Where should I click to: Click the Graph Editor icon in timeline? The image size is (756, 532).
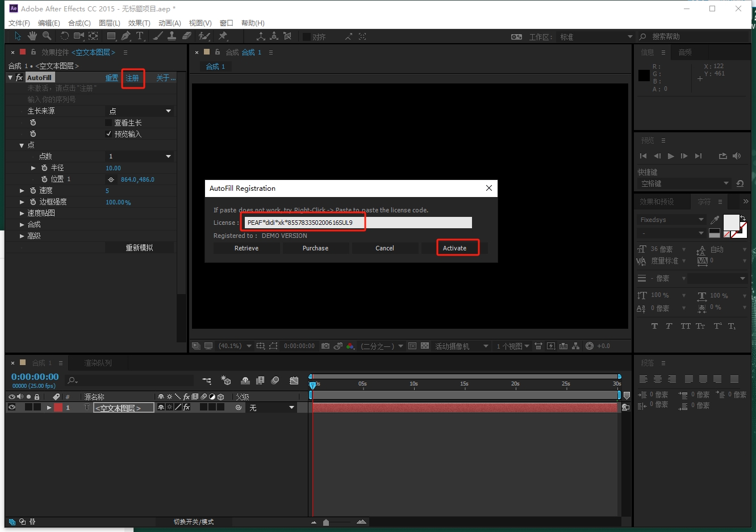294,380
